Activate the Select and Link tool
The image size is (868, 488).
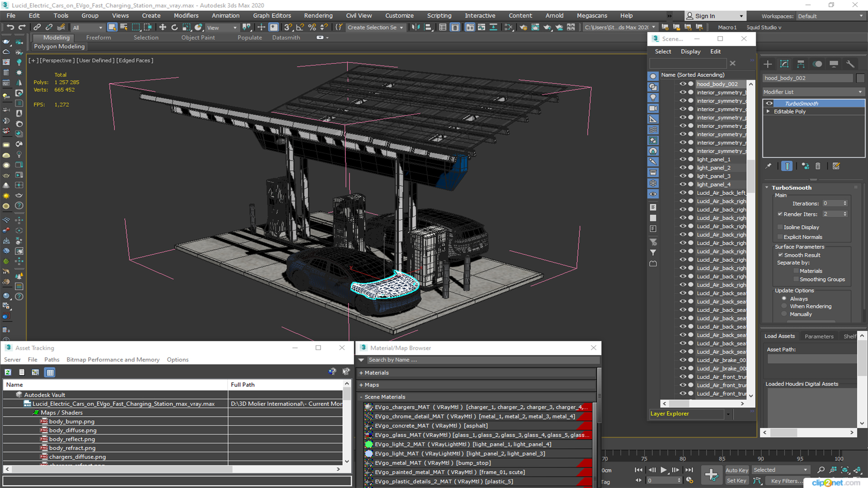coord(37,28)
